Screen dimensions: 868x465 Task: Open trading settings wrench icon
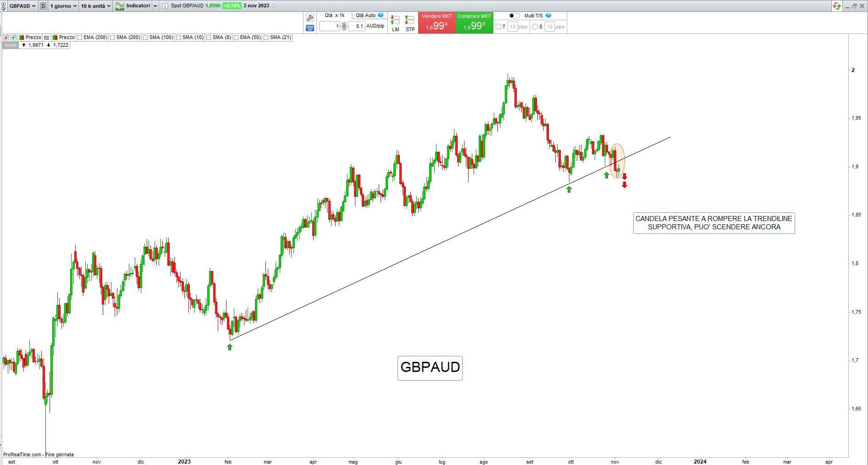(x=310, y=18)
